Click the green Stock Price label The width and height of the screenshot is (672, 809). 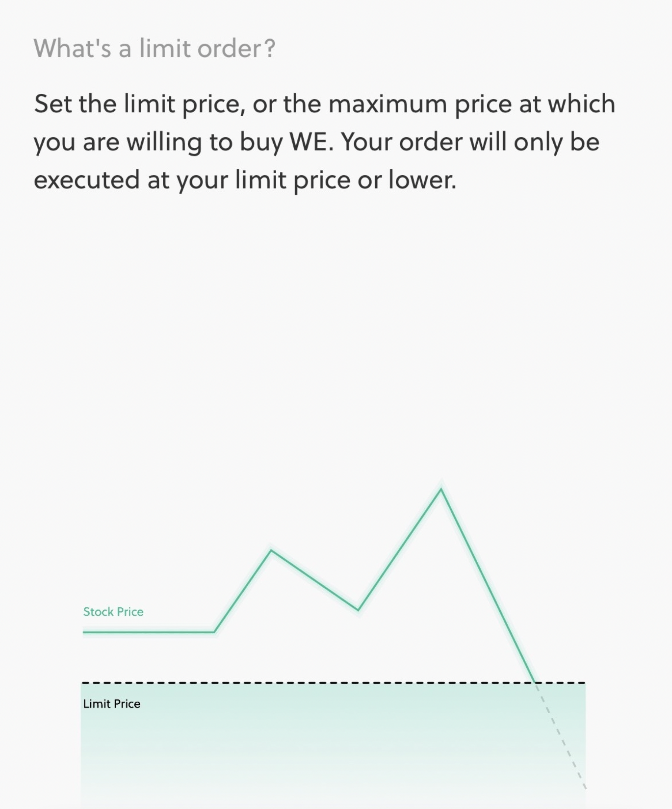pyautogui.click(x=113, y=612)
